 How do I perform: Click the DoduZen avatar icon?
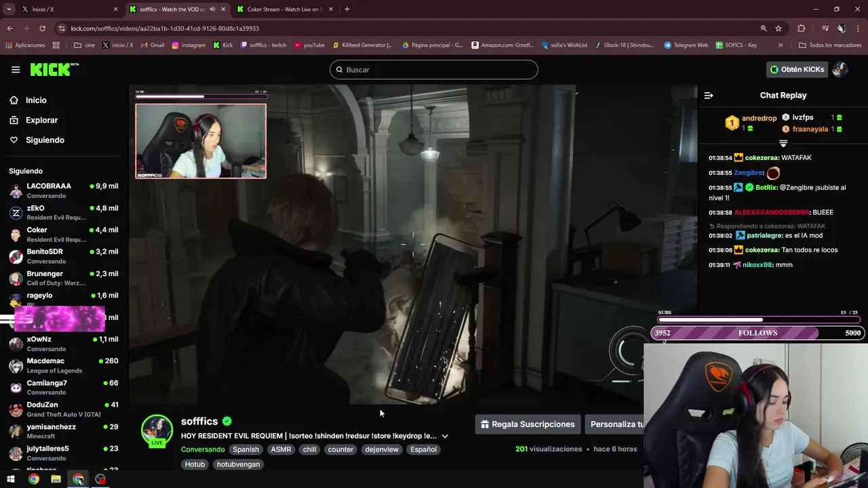tap(16, 409)
